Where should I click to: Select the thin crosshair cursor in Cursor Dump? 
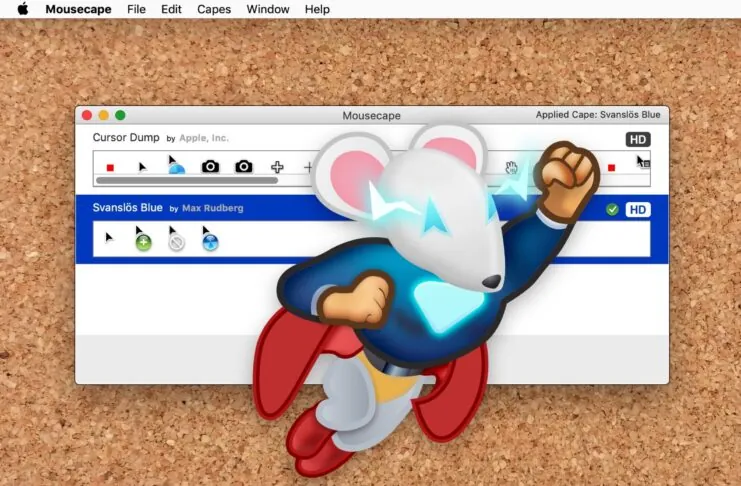click(x=308, y=167)
